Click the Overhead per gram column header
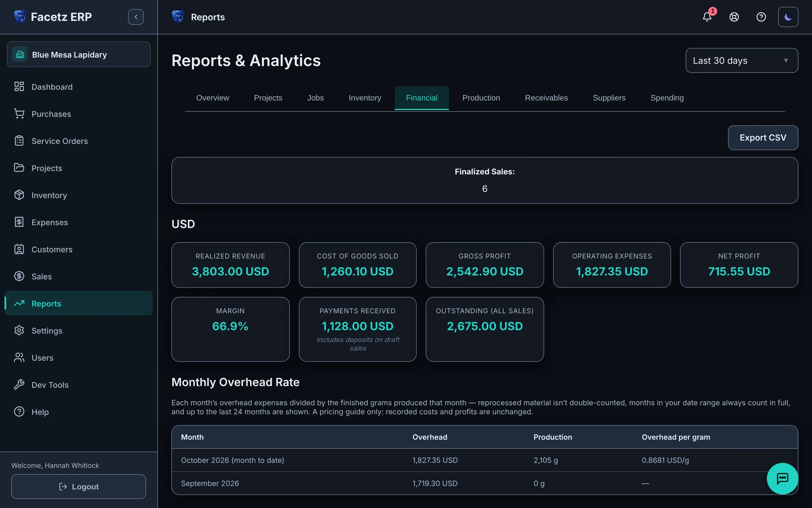Screen dimensions: 812x508 tap(676, 437)
